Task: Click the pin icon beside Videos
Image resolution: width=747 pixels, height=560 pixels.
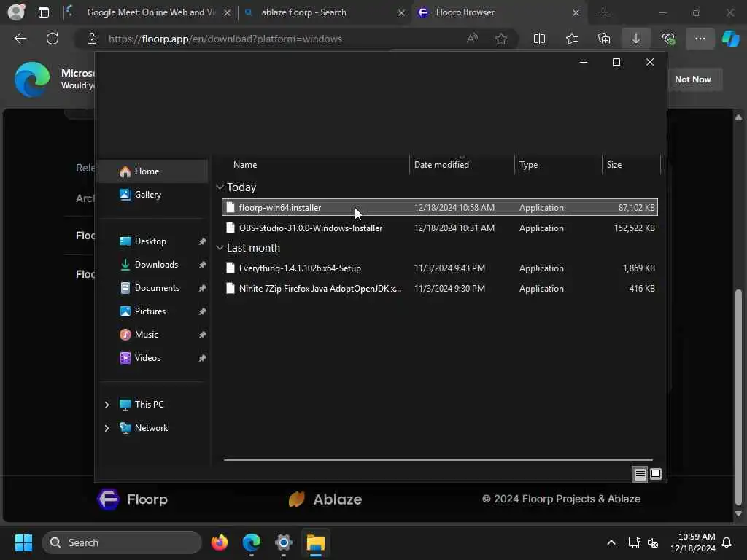Action: [203, 358]
